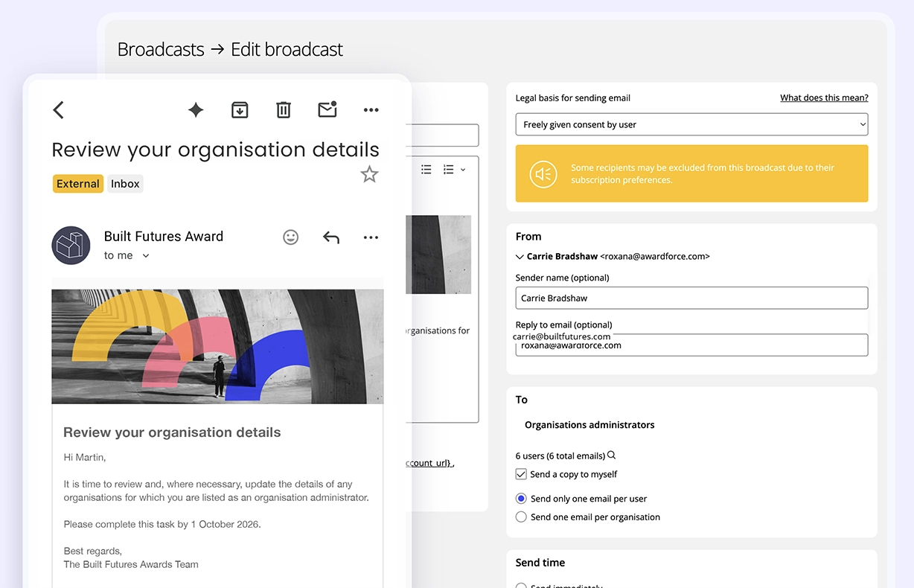Open the top email toolbar more options menu
914x588 pixels.
click(x=371, y=110)
